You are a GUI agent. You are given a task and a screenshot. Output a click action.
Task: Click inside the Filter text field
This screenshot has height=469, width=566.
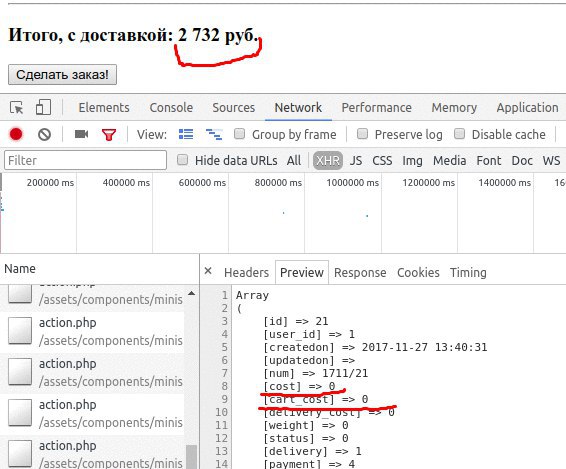coord(86,160)
